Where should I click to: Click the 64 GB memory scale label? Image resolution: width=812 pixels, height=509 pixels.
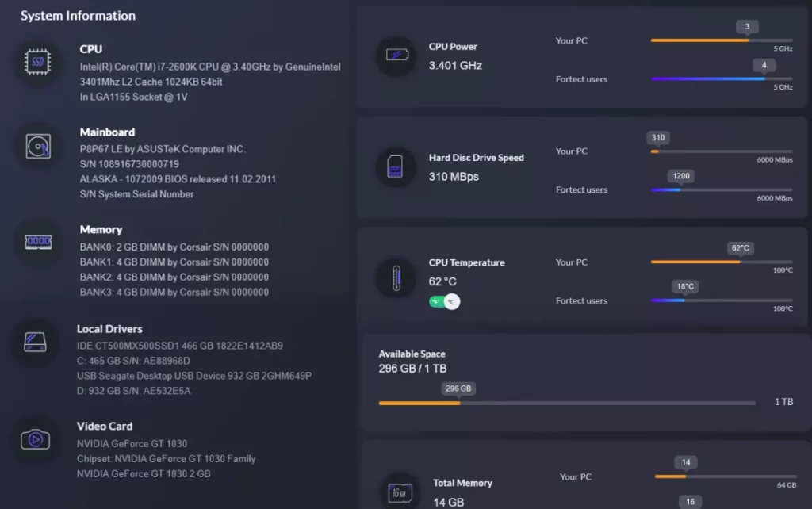[x=787, y=485]
